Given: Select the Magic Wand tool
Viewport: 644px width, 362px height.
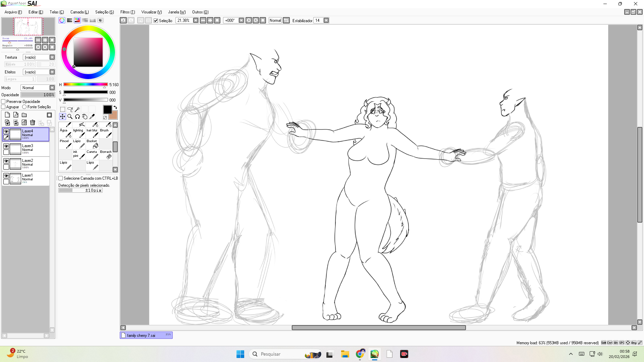Looking at the screenshot, I should pyautogui.click(x=77, y=109).
